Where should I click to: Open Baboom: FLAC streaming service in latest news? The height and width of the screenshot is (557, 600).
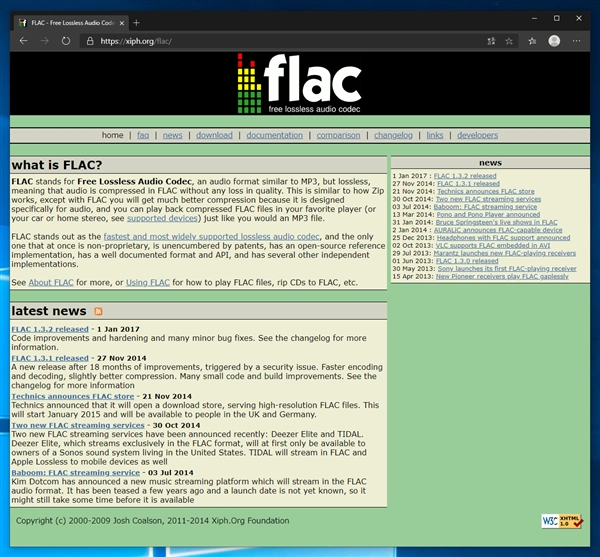(x=75, y=473)
